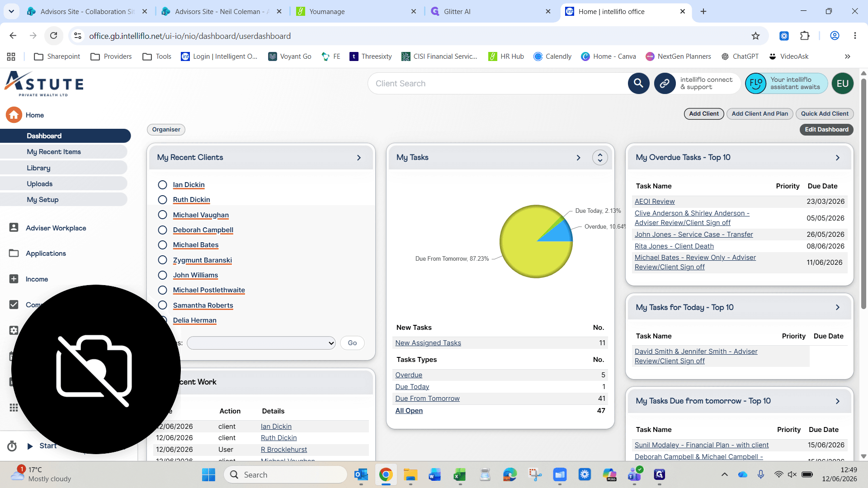
Task: Select the radio button for Ruth Dickin
Action: pyautogui.click(x=163, y=199)
